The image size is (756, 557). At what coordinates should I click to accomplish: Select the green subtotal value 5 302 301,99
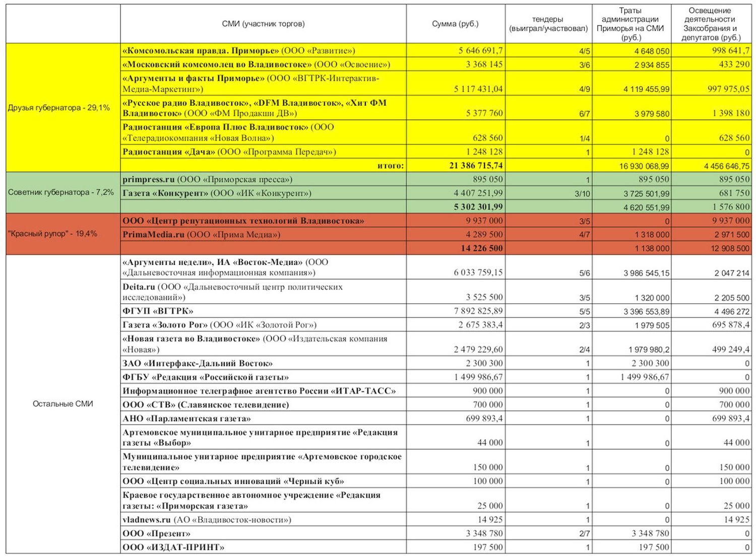pyautogui.click(x=478, y=207)
